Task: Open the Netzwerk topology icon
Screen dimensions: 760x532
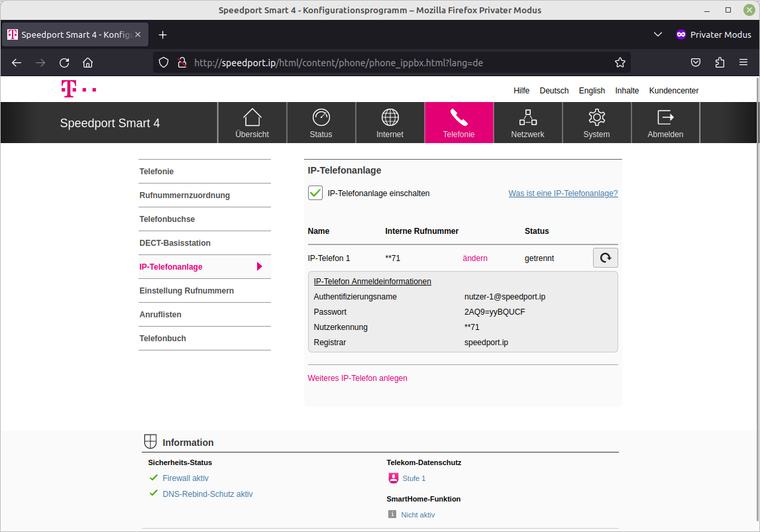Action: pos(527,122)
